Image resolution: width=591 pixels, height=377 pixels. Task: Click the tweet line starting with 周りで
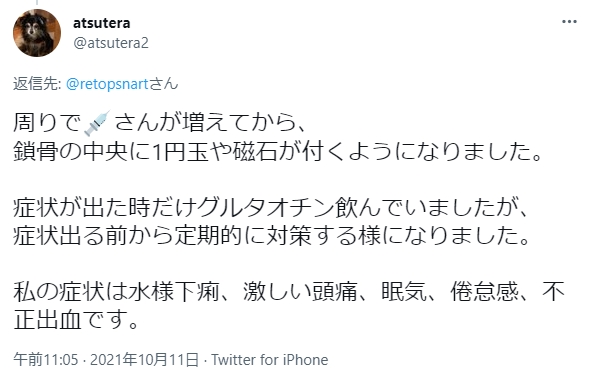click(160, 123)
